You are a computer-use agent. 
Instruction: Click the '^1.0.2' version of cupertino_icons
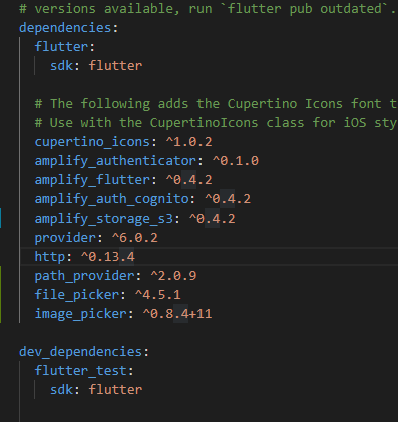click(189, 142)
